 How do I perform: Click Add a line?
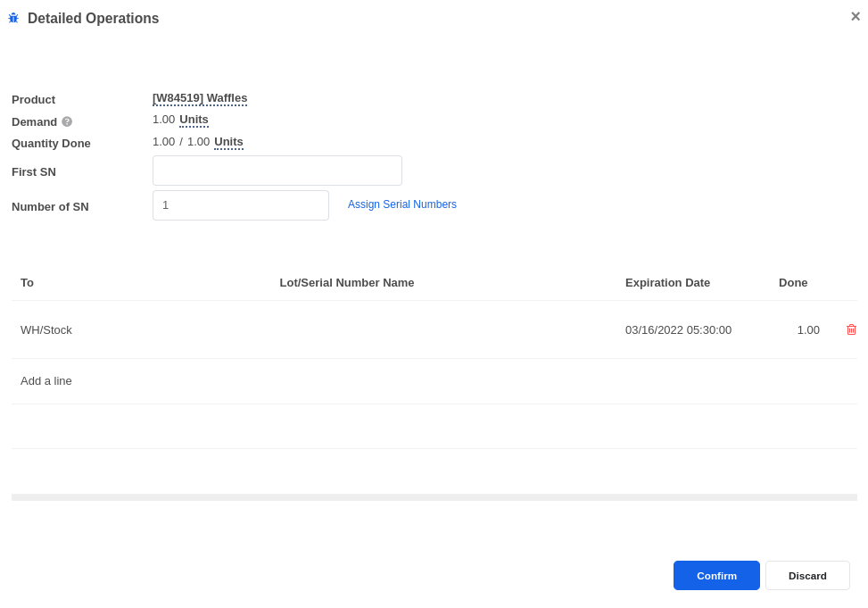pos(46,381)
